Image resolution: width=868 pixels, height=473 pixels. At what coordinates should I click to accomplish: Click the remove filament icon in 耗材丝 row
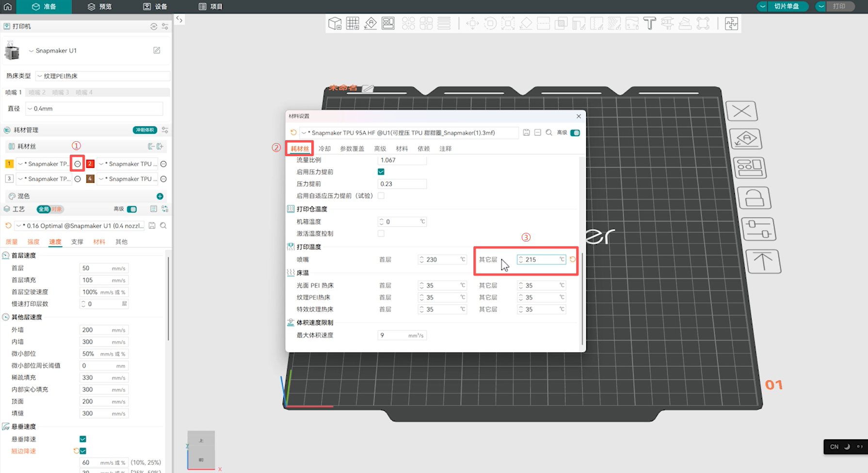click(x=151, y=146)
